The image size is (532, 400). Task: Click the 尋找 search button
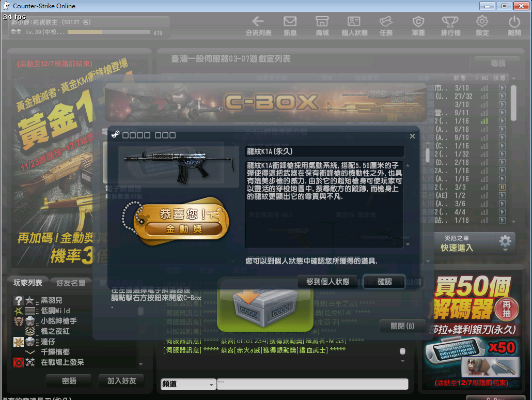497,63
